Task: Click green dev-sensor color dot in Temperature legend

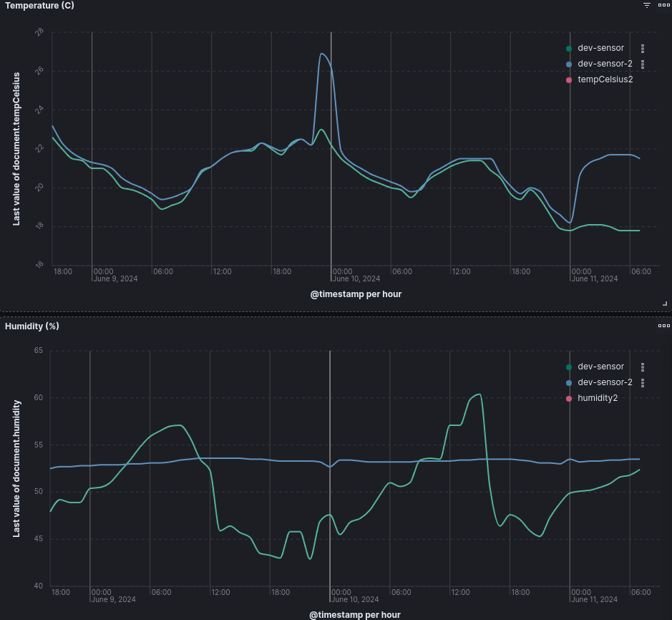Action: pos(569,49)
